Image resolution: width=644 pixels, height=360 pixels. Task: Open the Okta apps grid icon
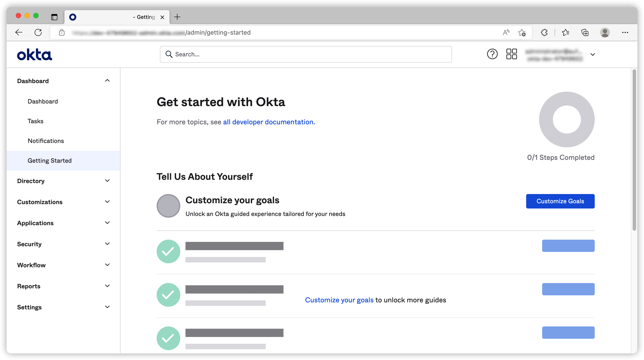pos(511,54)
